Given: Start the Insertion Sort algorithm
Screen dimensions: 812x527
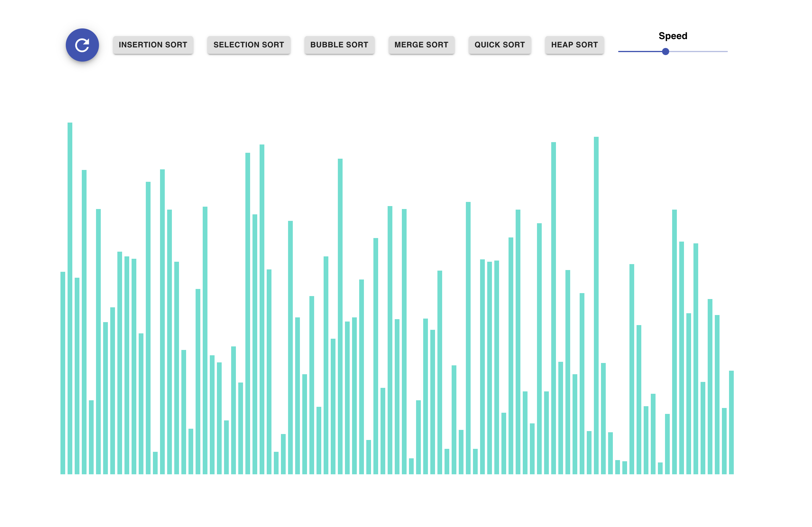Looking at the screenshot, I should [x=153, y=45].
